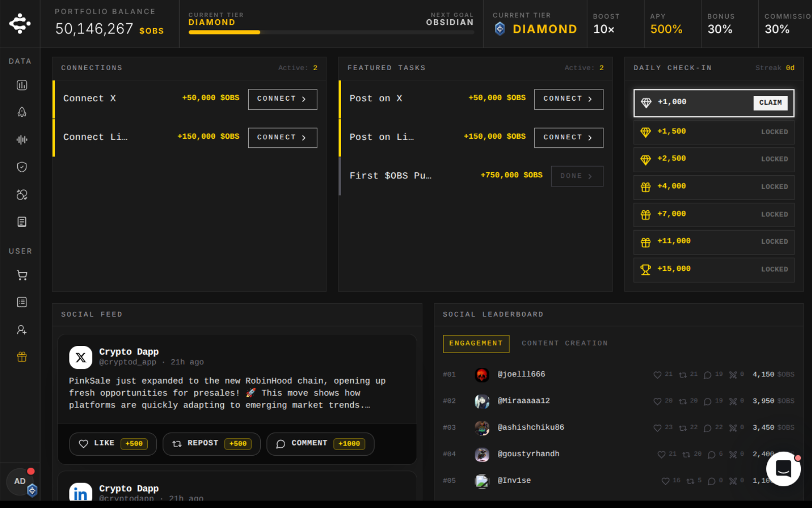Comment on Crypto Dapp post for +1000
The image size is (812, 508).
coord(320,443)
